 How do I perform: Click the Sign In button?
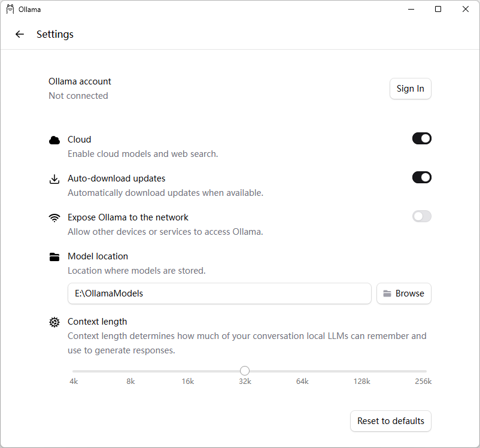tap(411, 89)
